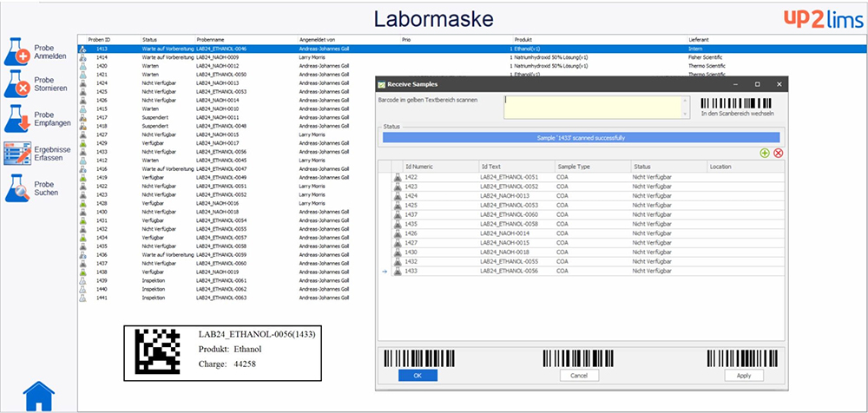Open Probe Stornieren flask icon
Screen dimensions: 868x413
coord(16,84)
